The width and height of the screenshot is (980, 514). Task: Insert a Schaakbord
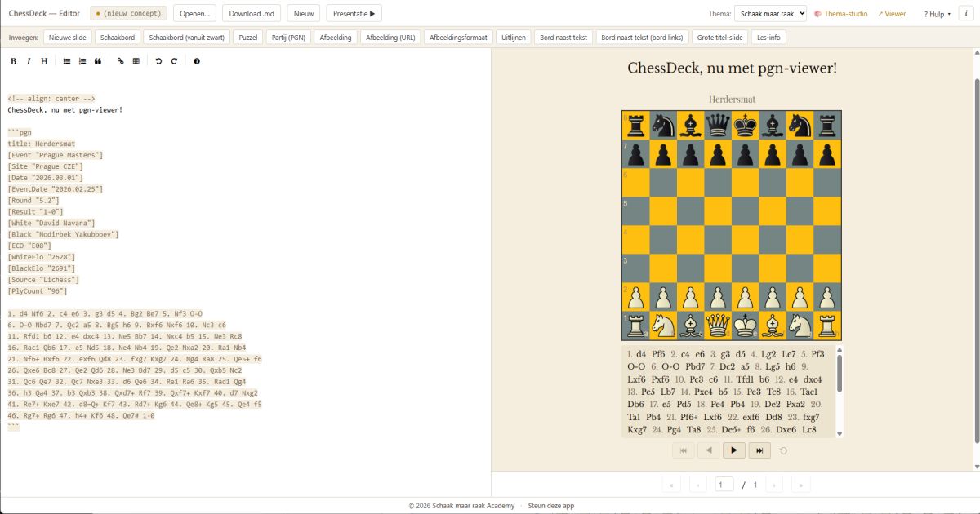coord(117,38)
